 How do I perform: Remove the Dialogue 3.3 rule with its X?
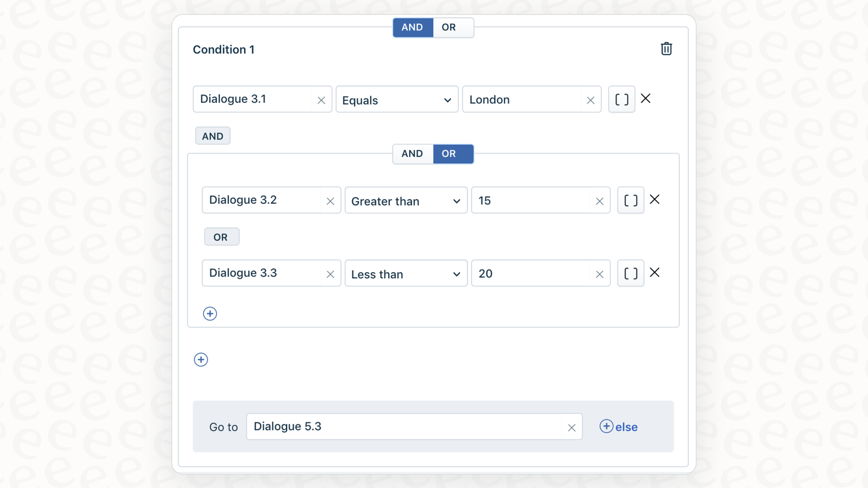[655, 272]
